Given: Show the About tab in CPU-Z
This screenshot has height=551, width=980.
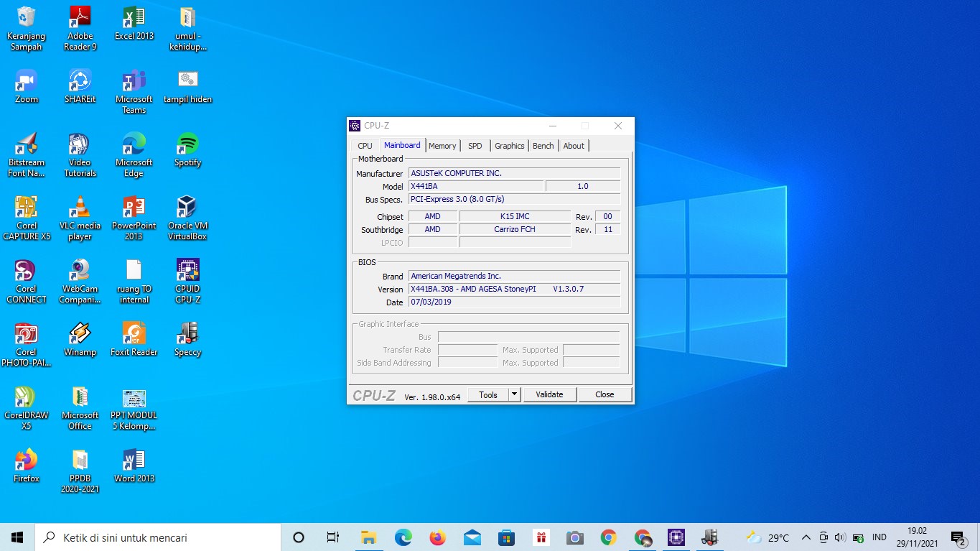Looking at the screenshot, I should pyautogui.click(x=574, y=146).
